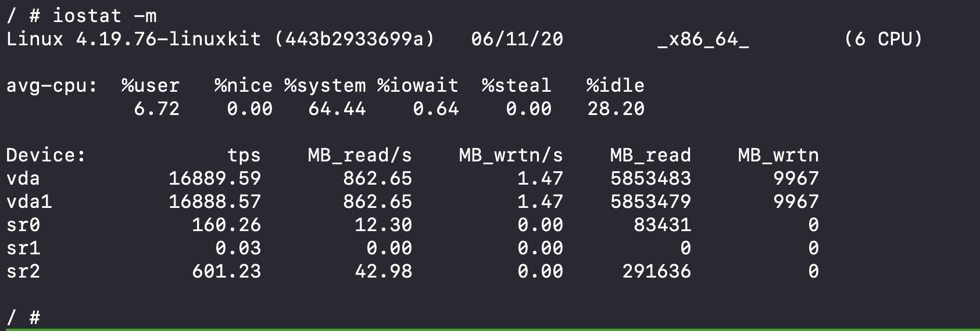Click the (6 CPU) text

pos(883,39)
